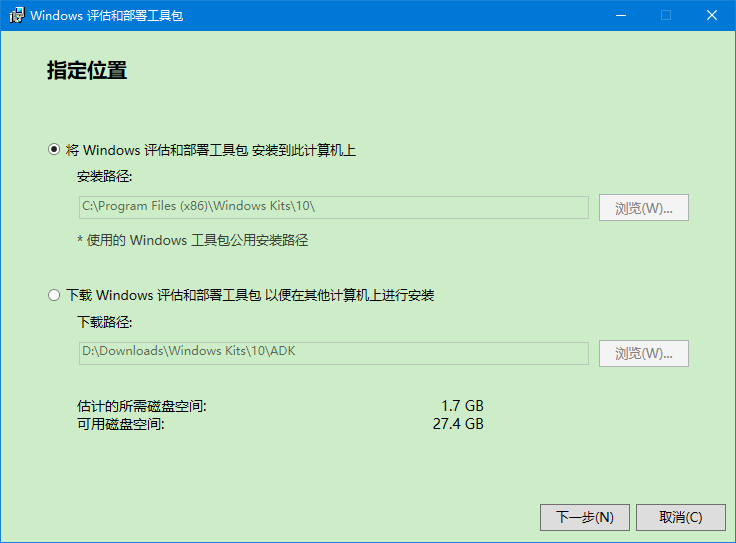
Task: Click the 指定位置 heading
Action: coord(87,70)
